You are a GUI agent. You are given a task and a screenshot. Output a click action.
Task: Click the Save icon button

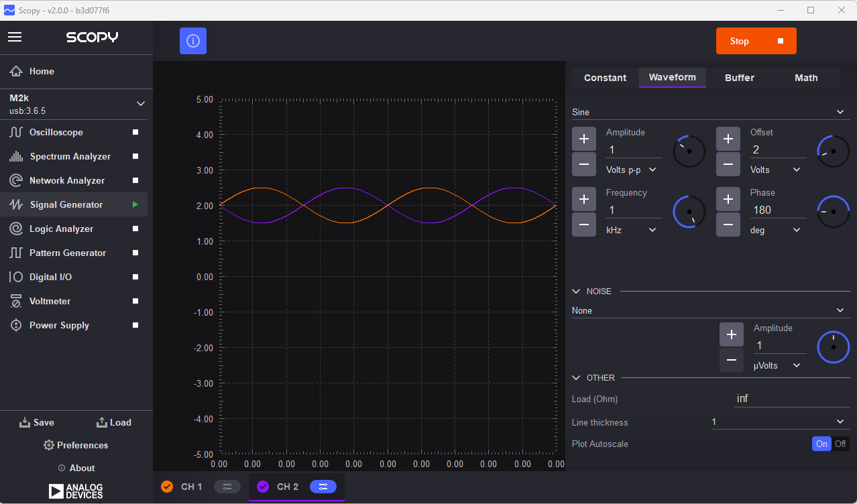(x=37, y=422)
